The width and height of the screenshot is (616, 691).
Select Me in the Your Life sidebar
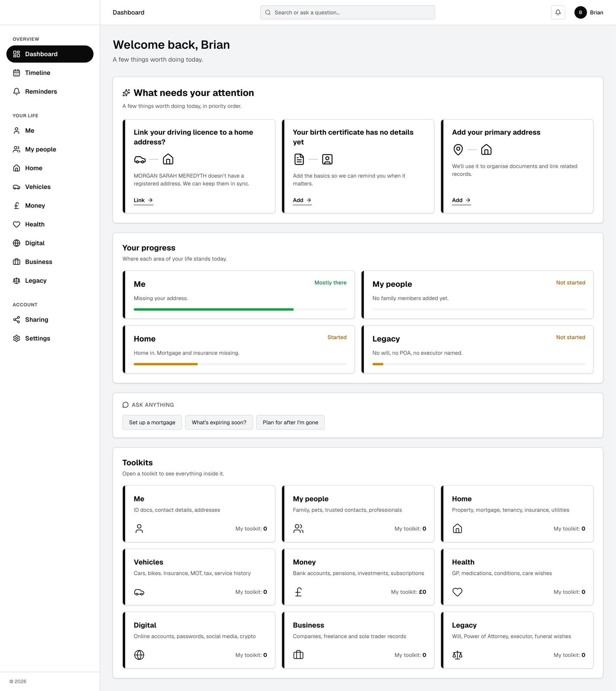(x=50, y=130)
